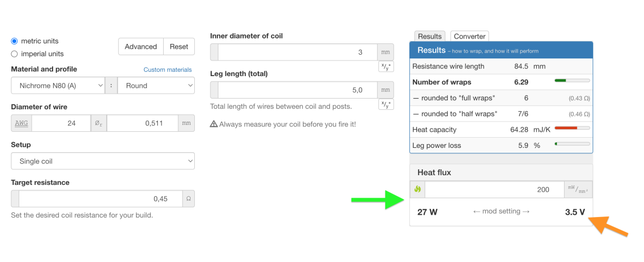Click the Reset button

pos(179,47)
